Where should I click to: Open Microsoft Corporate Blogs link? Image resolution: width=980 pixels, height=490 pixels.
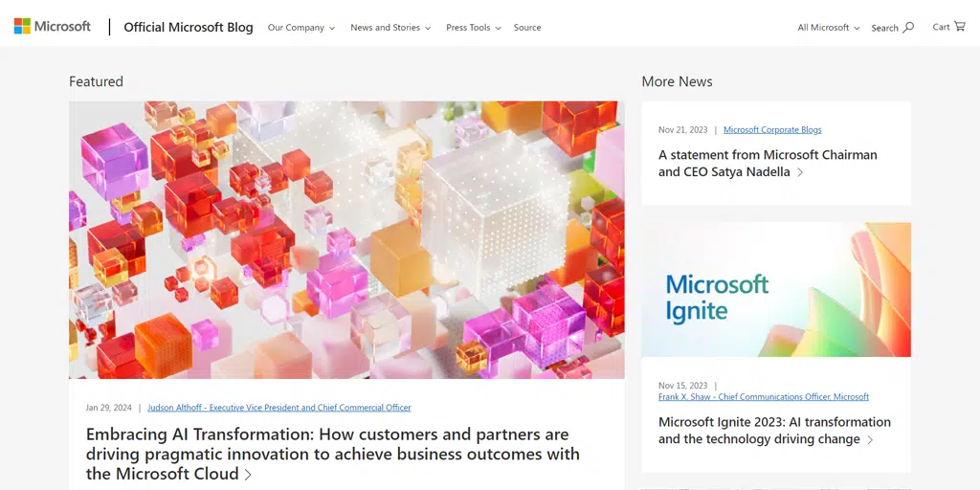pos(772,130)
